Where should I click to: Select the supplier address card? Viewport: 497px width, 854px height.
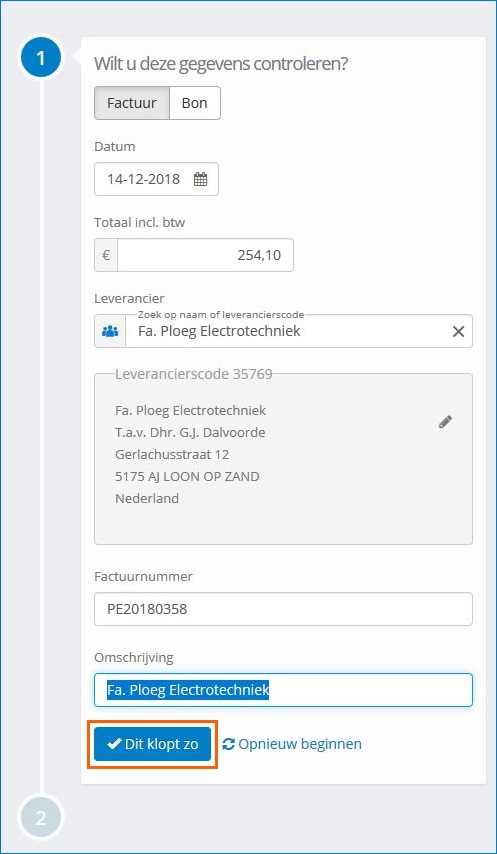283,459
